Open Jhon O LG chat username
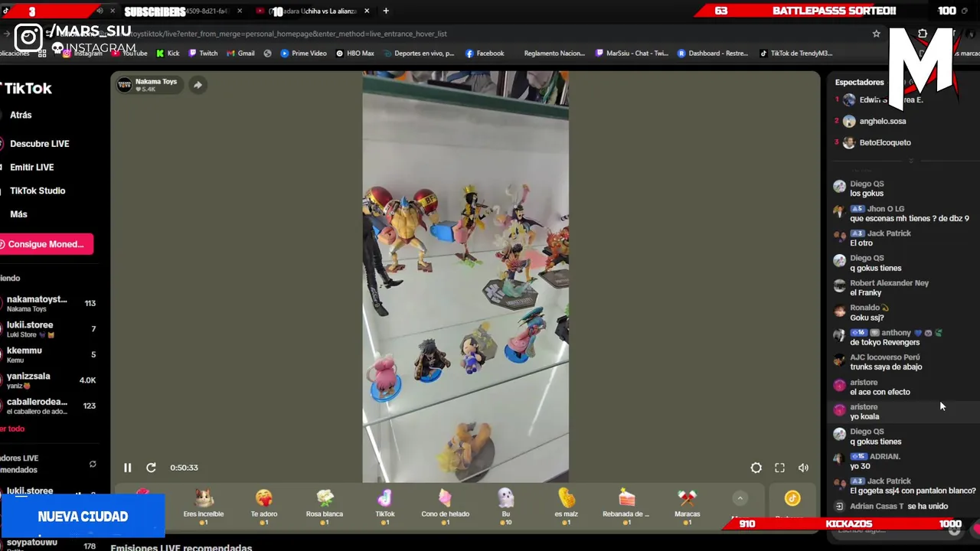 tap(886, 209)
